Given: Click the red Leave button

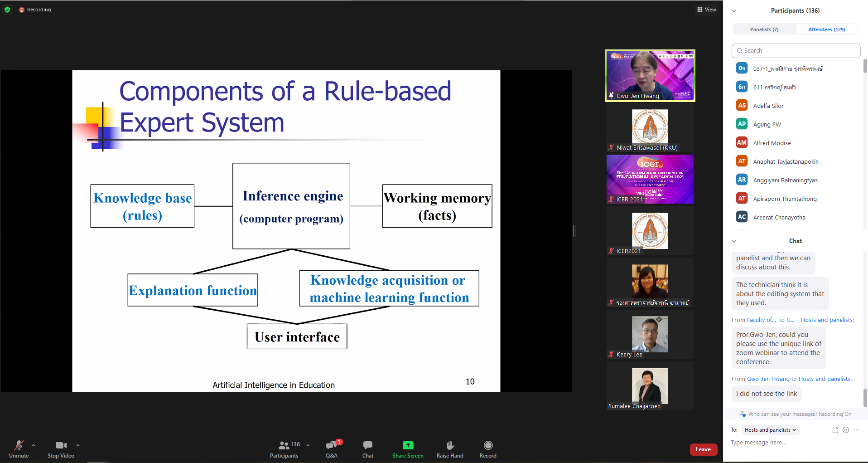Looking at the screenshot, I should [703, 449].
